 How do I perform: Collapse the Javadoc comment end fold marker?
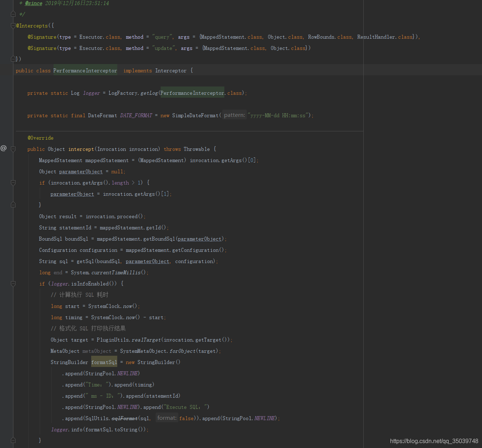point(13,14)
